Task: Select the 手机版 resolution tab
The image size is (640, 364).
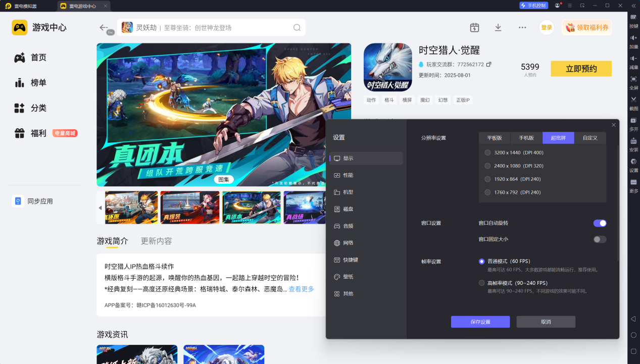Action: (x=526, y=138)
